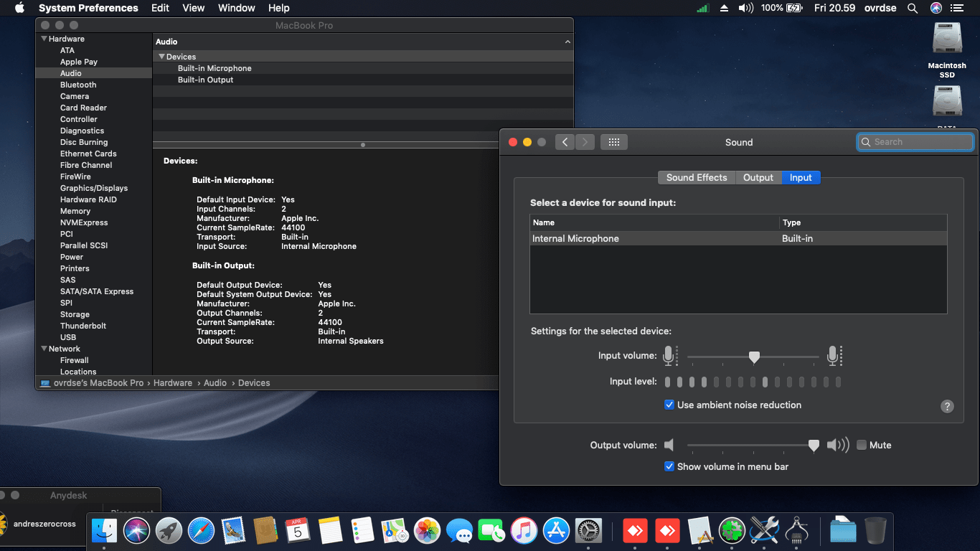The height and width of the screenshot is (551, 980).
Task: Switch to the Sound Effects tab
Action: pyautogui.click(x=696, y=177)
